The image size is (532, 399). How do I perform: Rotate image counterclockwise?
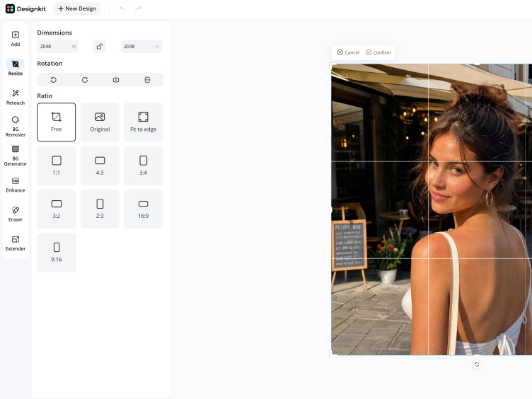[53, 80]
